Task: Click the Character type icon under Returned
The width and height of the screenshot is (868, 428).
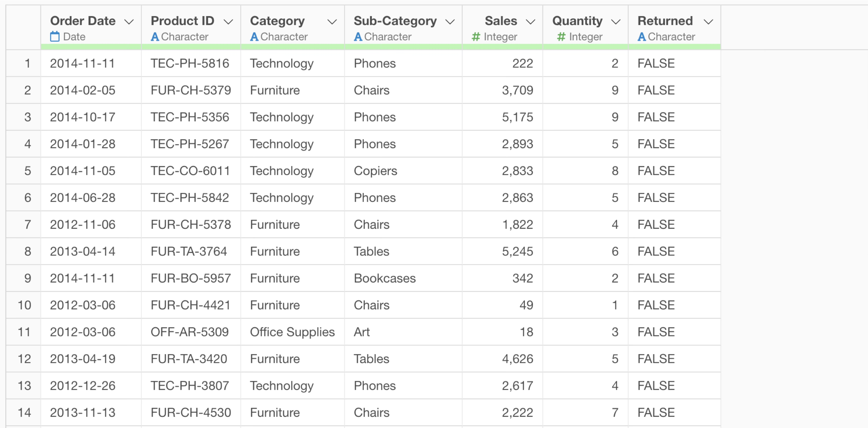Action: [641, 37]
